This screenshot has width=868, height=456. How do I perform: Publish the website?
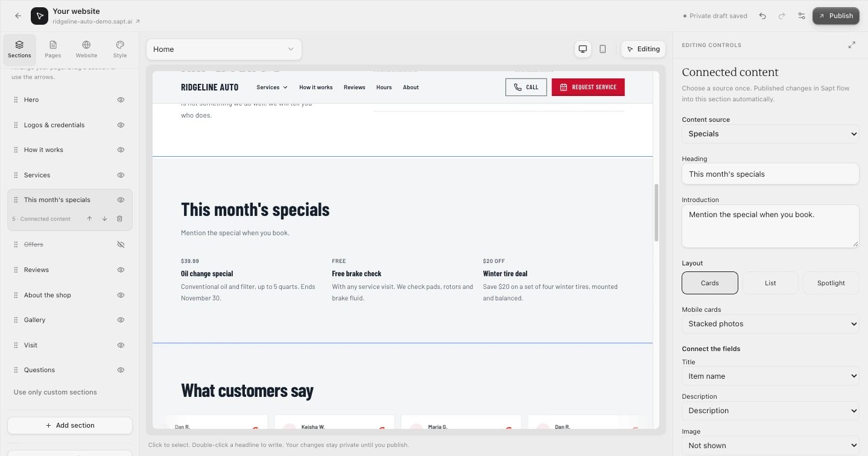point(835,16)
